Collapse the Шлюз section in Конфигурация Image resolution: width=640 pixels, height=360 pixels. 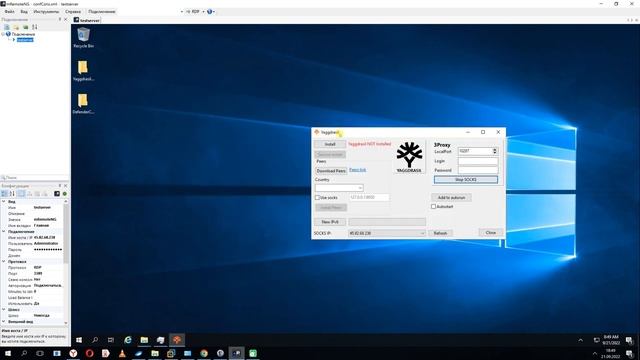4,309
